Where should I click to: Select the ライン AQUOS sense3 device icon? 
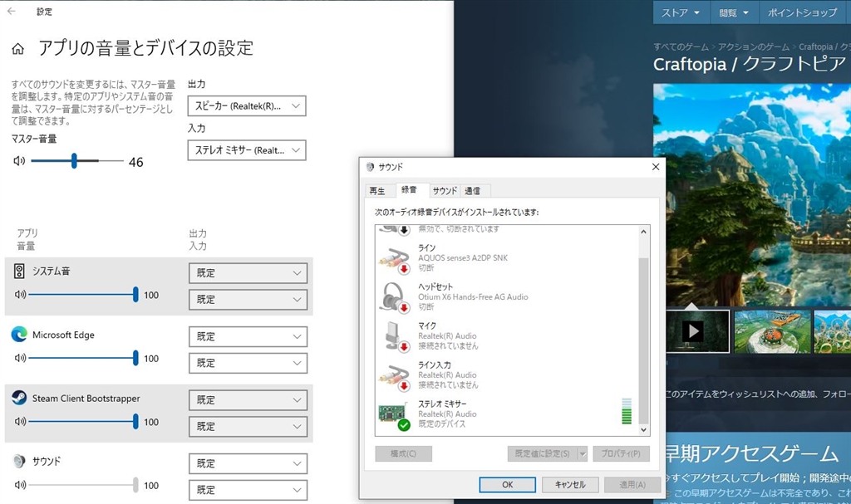click(394, 261)
